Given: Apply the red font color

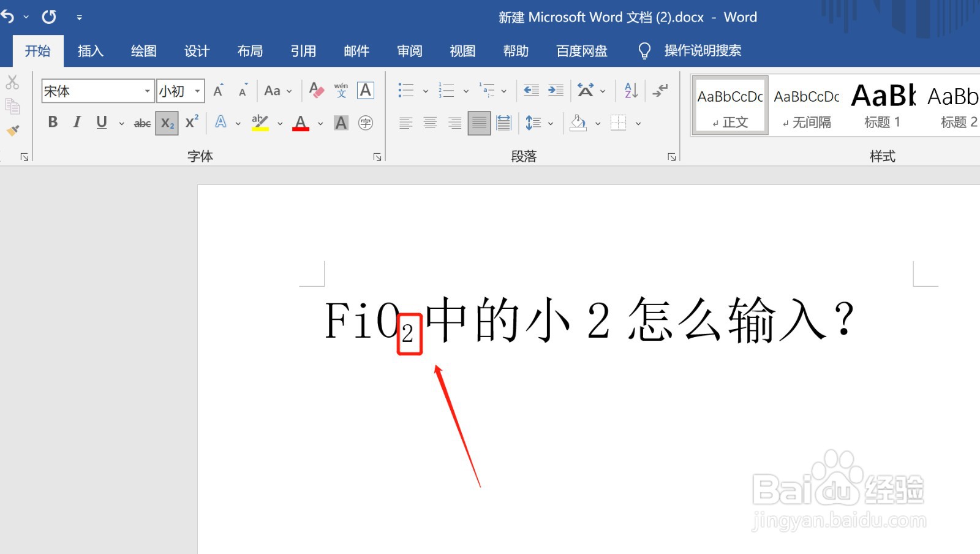Looking at the screenshot, I should tap(301, 123).
